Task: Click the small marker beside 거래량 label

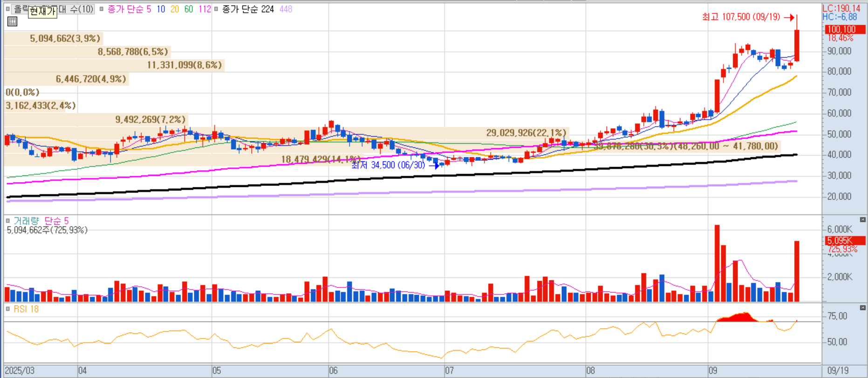Action: (7, 221)
